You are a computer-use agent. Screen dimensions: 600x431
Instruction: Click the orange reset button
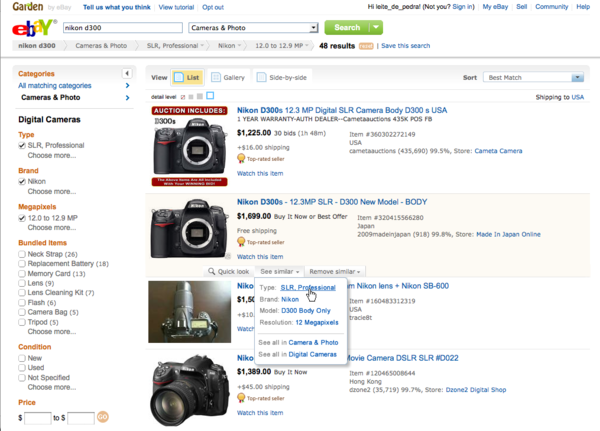tap(366, 46)
